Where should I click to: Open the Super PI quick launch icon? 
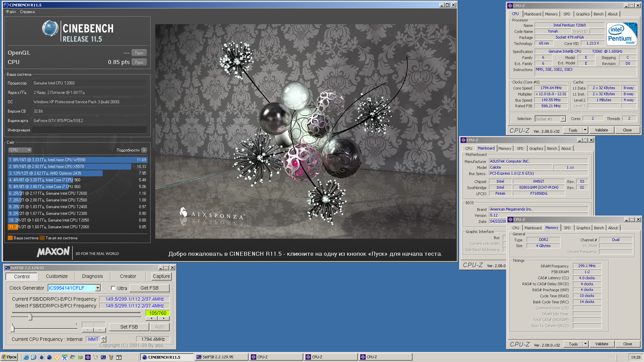coord(65,357)
